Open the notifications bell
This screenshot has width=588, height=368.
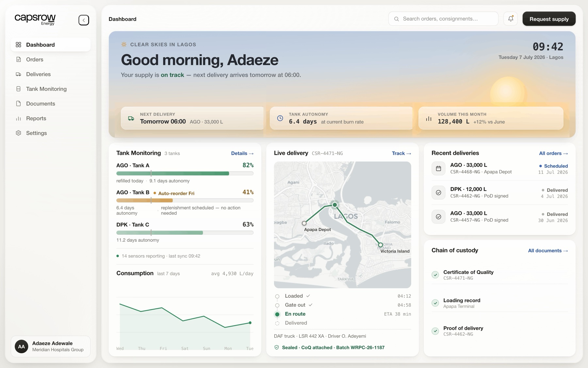[x=511, y=19]
